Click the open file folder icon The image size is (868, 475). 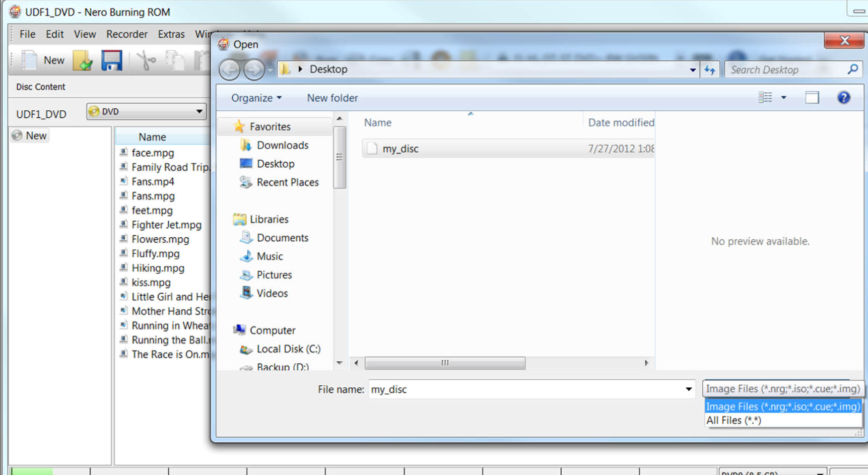tap(83, 60)
